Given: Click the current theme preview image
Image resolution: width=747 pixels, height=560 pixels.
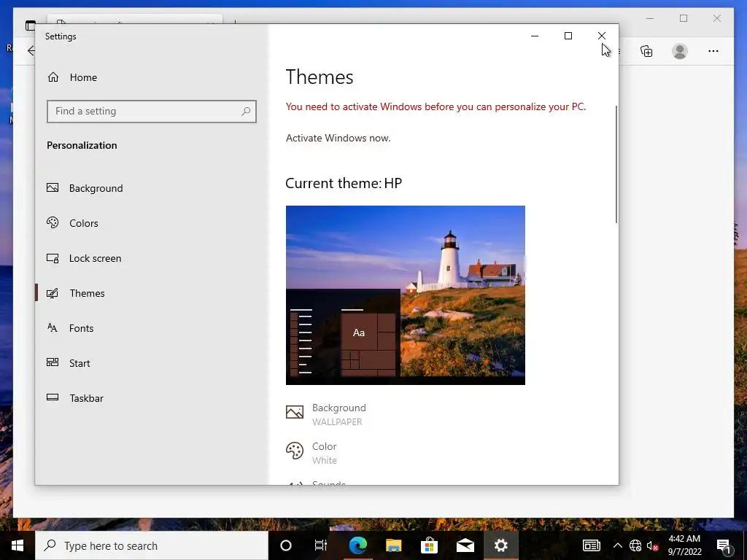Looking at the screenshot, I should click(x=406, y=295).
